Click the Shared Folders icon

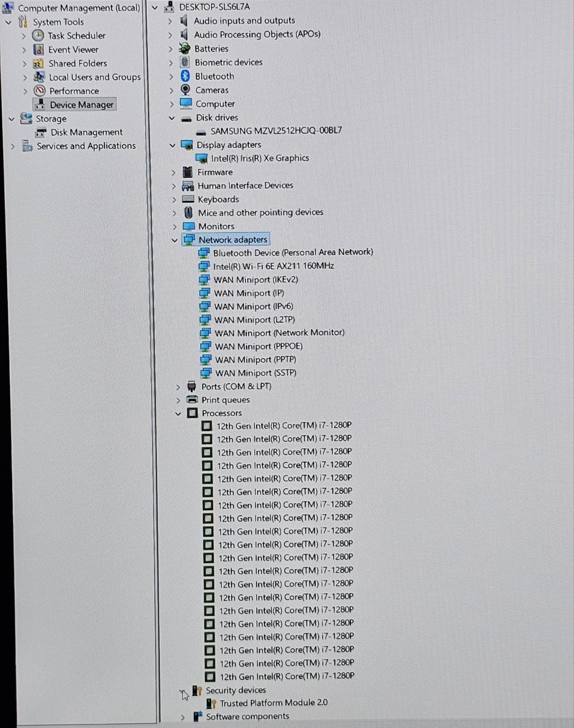(x=39, y=64)
